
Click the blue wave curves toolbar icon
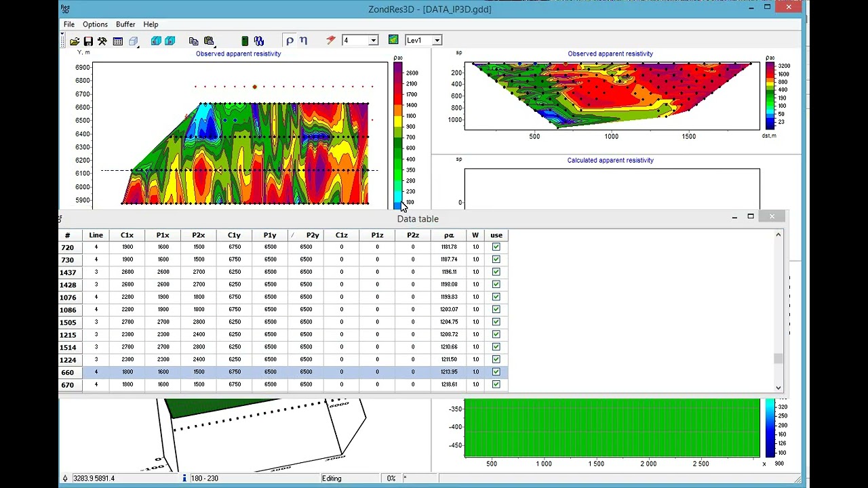coord(259,41)
